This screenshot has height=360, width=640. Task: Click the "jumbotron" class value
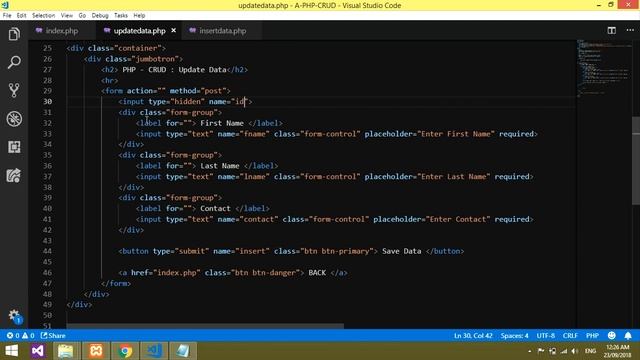157,59
